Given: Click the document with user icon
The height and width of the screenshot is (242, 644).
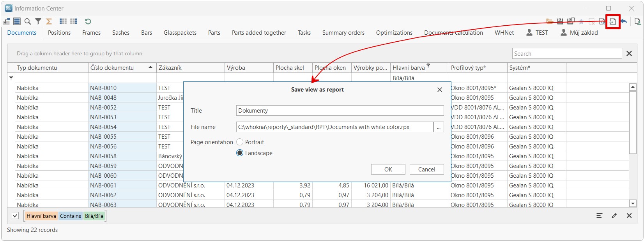Looking at the screenshot, I should click(638, 21).
